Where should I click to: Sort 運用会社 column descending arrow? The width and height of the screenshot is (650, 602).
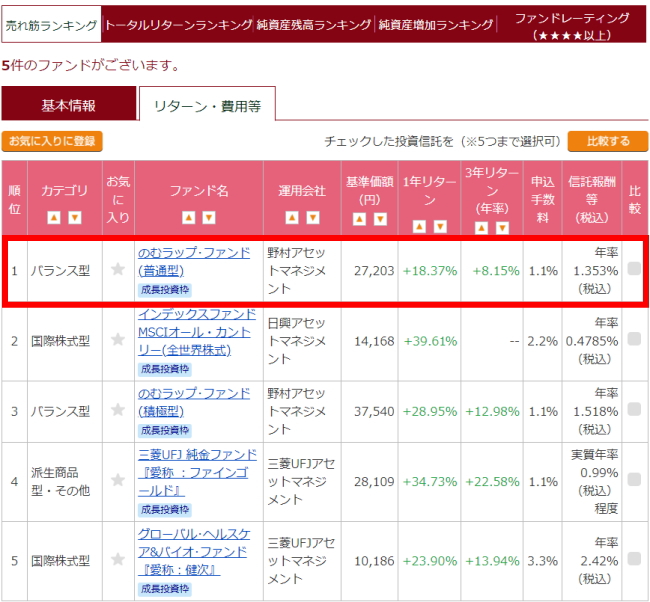(x=313, y=217)
